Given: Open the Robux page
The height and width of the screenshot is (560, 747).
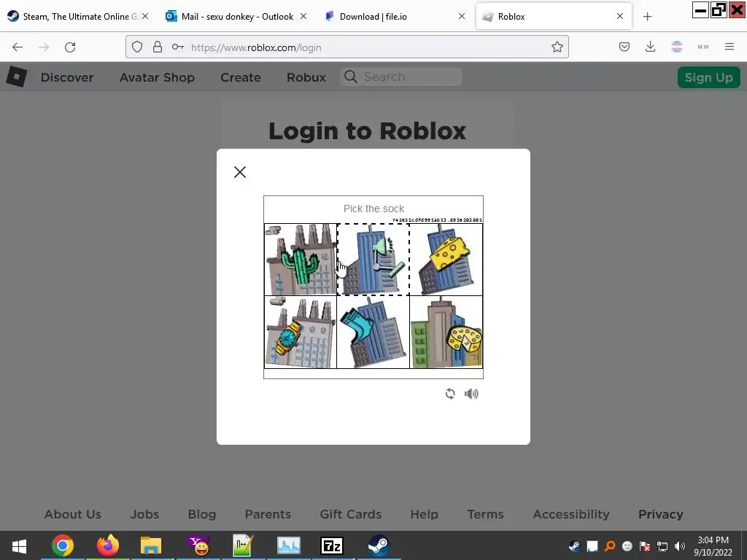Looking at the screenshot, I should pyautogui.click(x=306, y=77).
